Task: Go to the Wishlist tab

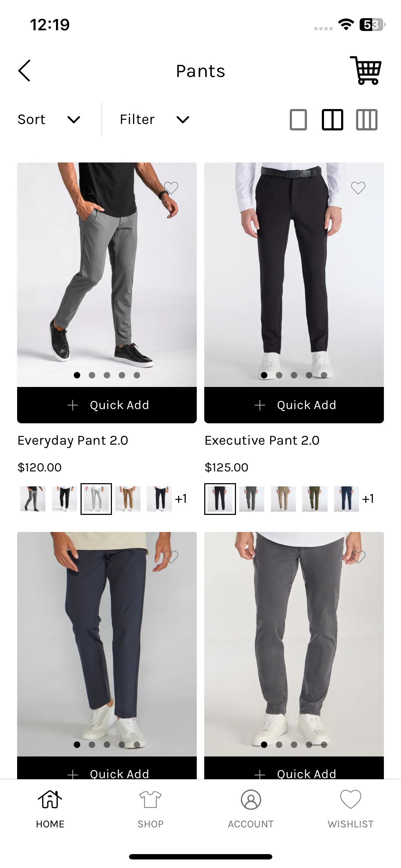Action: point(351,807)
